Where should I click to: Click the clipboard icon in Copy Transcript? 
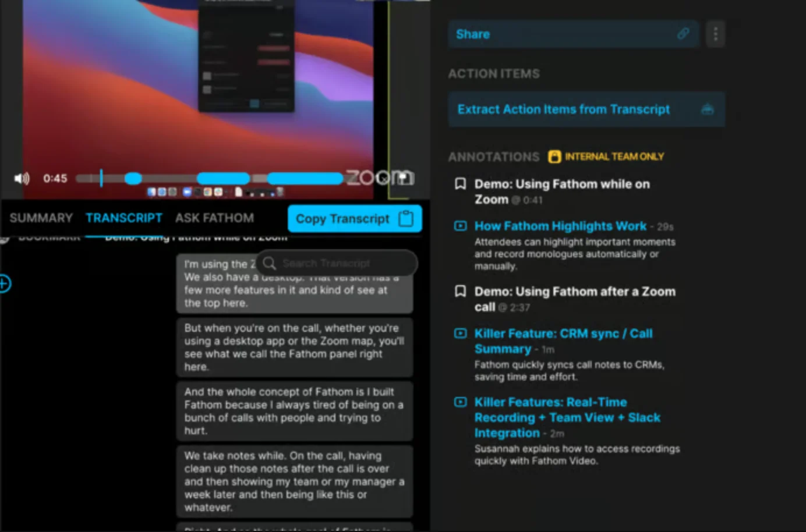tap(406, 219)
